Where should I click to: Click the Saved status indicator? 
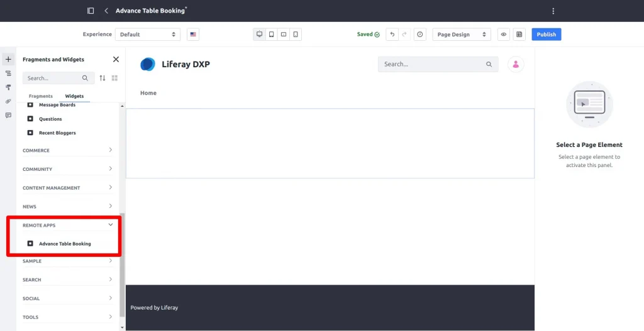[x=369, y=35]
